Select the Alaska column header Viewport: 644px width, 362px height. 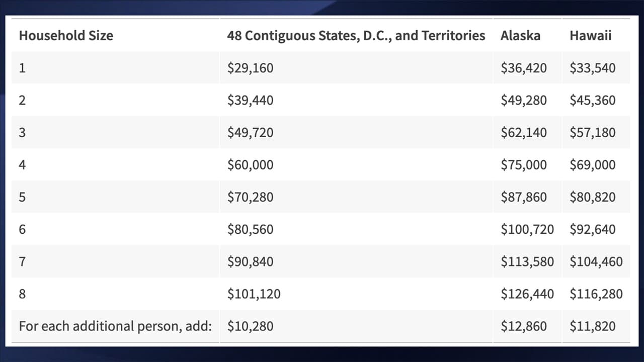point(520,36)
